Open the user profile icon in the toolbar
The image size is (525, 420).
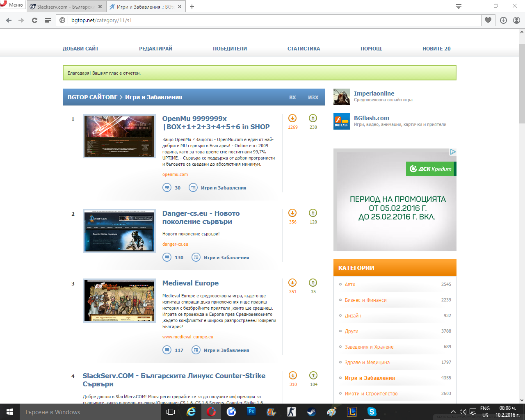tap(517, 20)
